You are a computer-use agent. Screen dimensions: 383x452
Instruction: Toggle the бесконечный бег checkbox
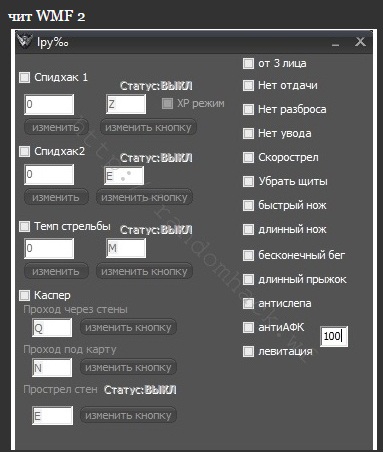tap(248, 255)
